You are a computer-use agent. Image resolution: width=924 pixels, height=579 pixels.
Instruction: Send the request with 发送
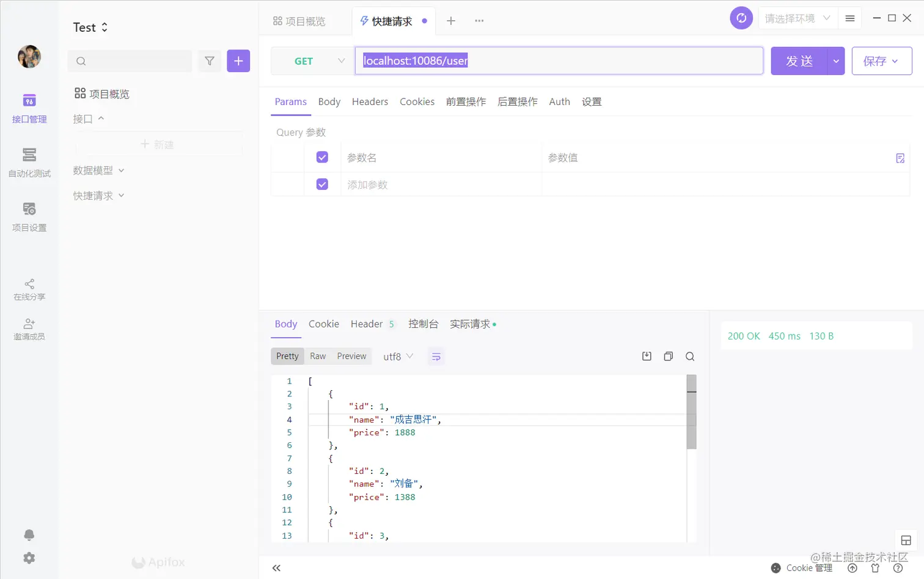tap(799, 61)
